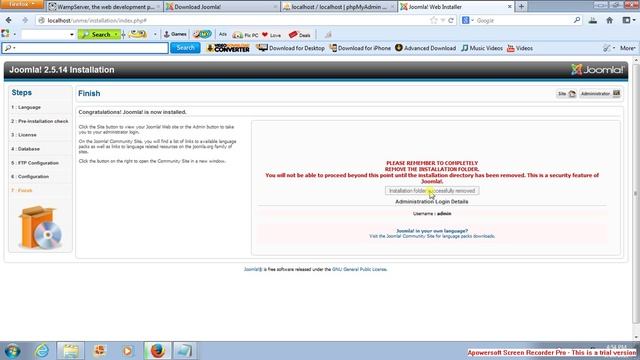Open the downloads icon in the navigation bar
The image size is (640, 360).
593,20
